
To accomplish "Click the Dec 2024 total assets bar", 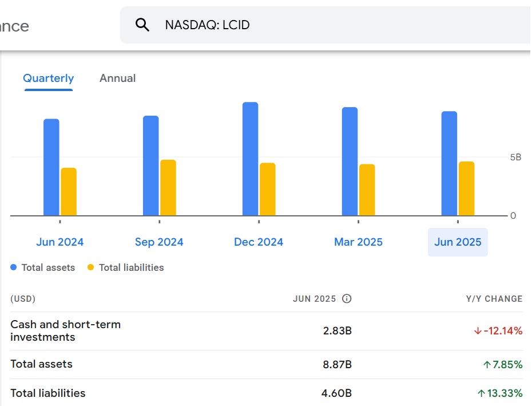I will pyautogui.click(x=251, y=159).
